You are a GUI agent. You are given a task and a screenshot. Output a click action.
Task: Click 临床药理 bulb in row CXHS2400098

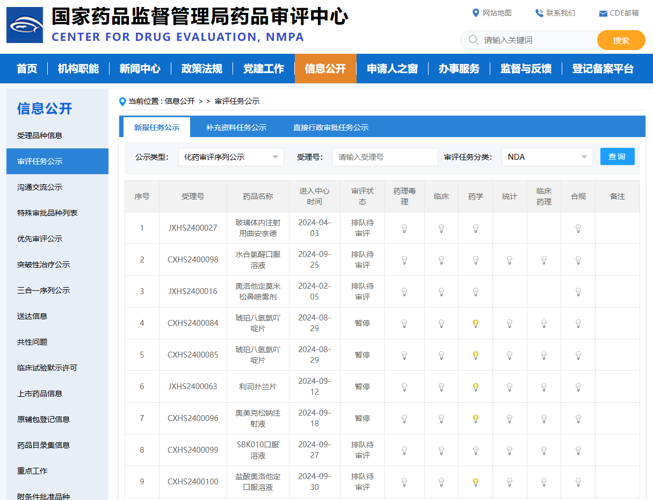point(544,260)
